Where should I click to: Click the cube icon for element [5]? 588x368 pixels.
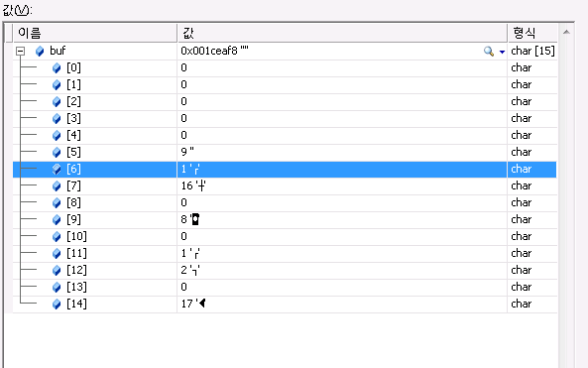[57, 153]
